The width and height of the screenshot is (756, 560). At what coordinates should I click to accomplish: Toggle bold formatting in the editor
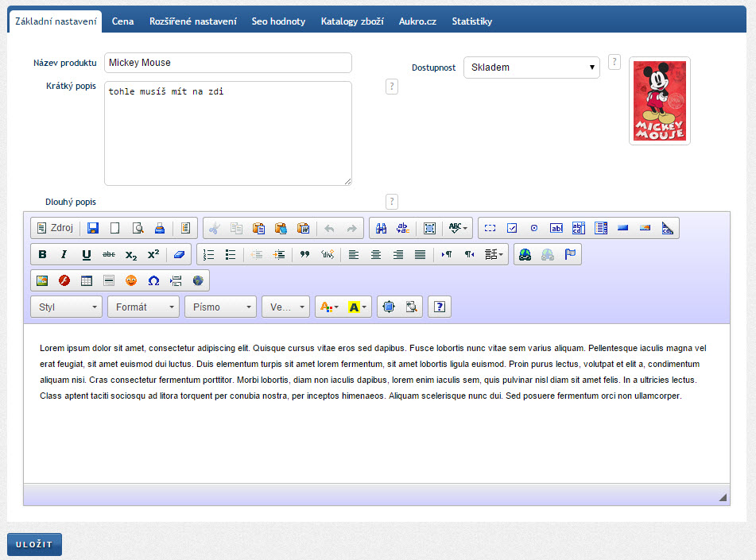pyautogui.click(x=43, y=255)
